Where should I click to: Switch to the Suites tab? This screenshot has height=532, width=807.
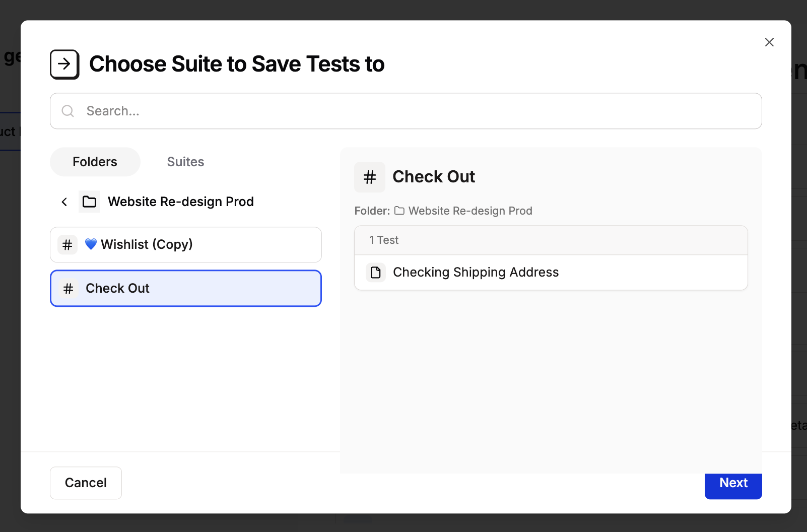(x=185, y=162)
